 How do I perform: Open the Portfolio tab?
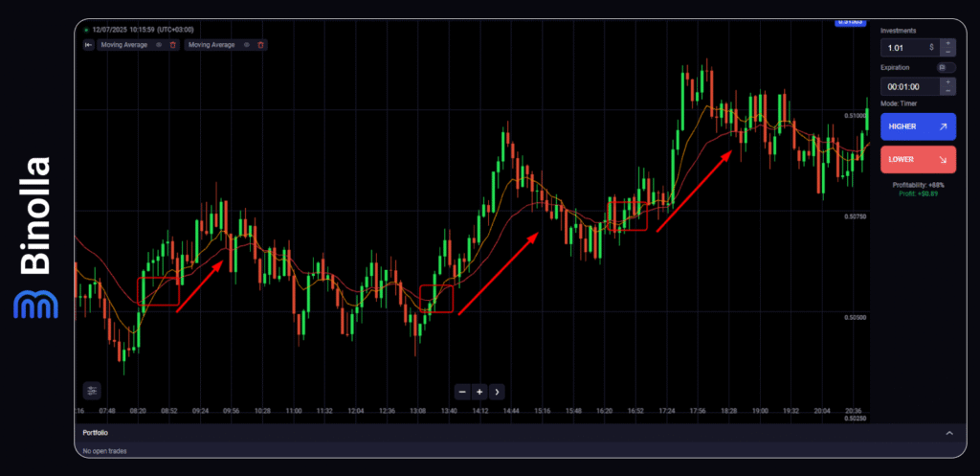[x=96, y=433]
